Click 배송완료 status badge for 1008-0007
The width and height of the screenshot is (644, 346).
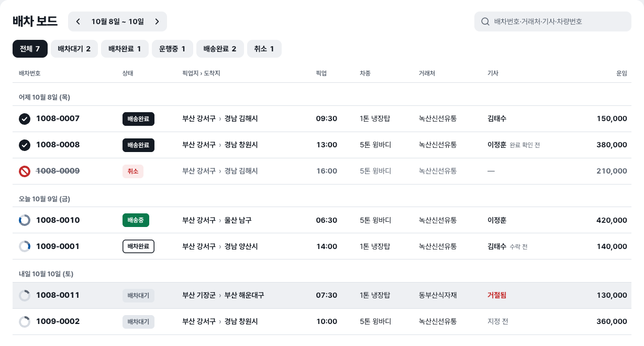138,119
